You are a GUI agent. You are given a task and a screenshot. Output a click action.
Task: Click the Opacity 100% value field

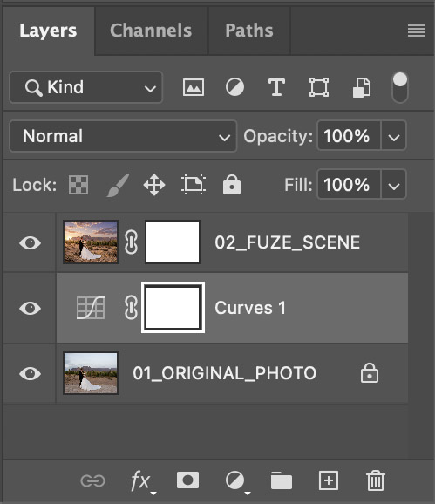pos(349,136)
